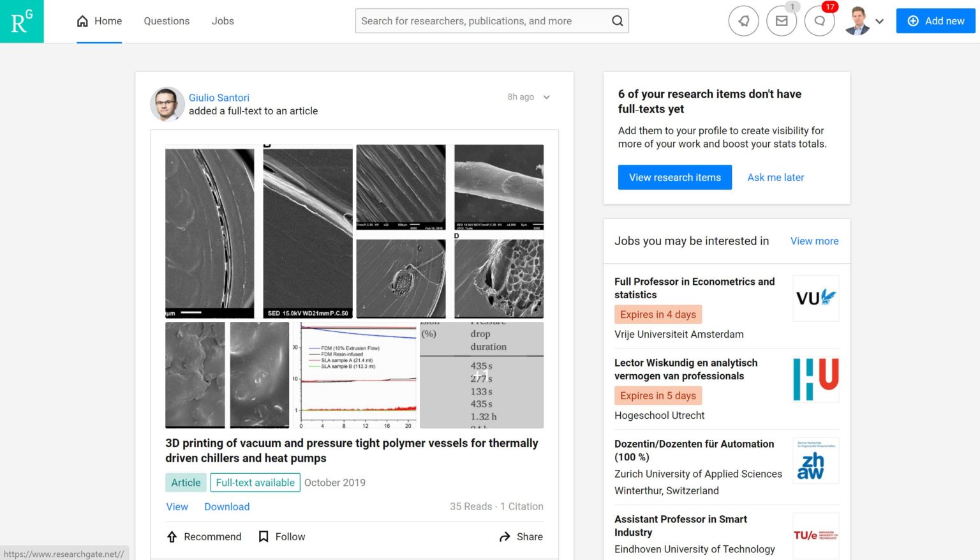980x560 pixels.
Task: Open the notifications bell icon
Action: [743, 21]
